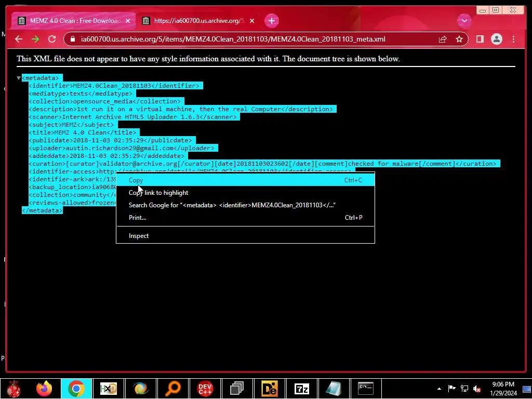Screen dimensions: 532x399
Task: Click the addeddate line
Action: [107, 156]
